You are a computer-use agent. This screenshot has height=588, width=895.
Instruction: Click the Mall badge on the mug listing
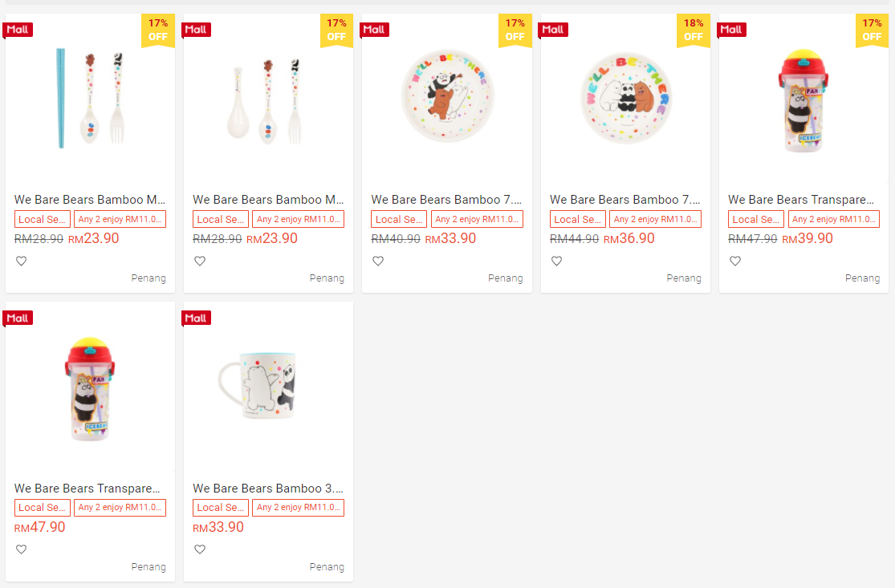click(197, 318)
